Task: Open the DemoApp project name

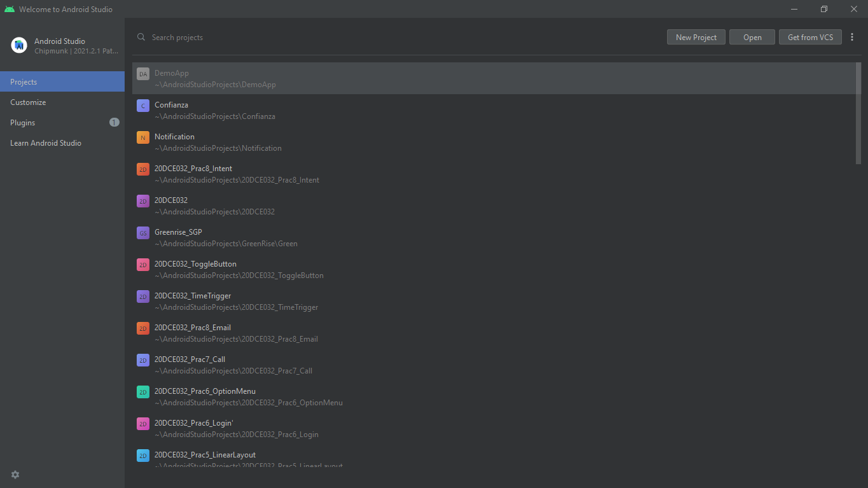Action: 172,73
